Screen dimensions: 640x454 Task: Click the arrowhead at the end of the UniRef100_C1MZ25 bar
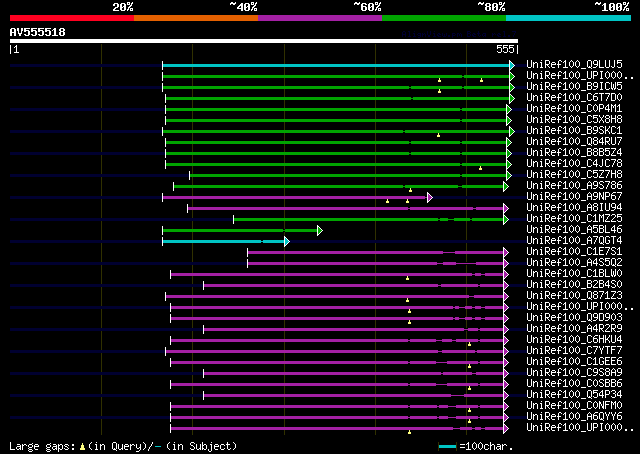click(506, 220)
